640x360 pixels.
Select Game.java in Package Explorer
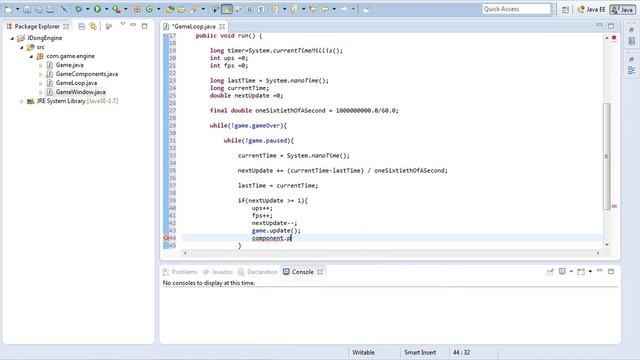click(69, 65)
